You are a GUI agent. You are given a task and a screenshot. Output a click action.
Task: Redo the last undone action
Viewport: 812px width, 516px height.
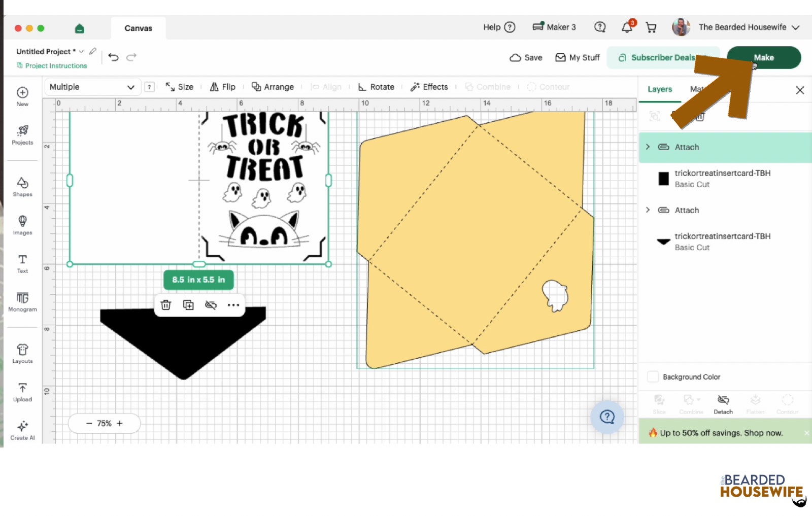pyautogui.click(x=131, y=57)
